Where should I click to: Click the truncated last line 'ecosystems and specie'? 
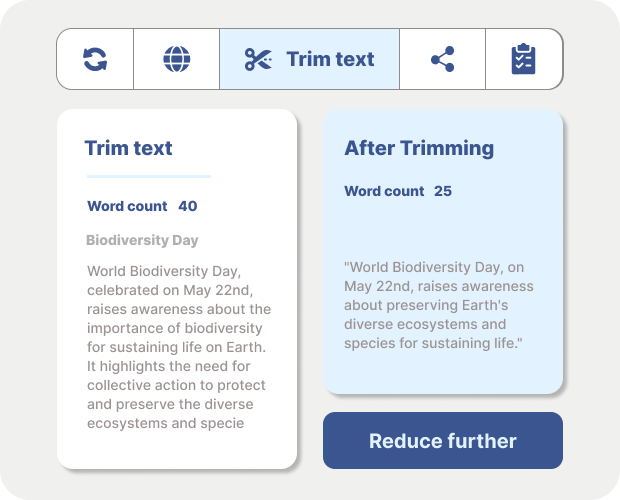166,423
